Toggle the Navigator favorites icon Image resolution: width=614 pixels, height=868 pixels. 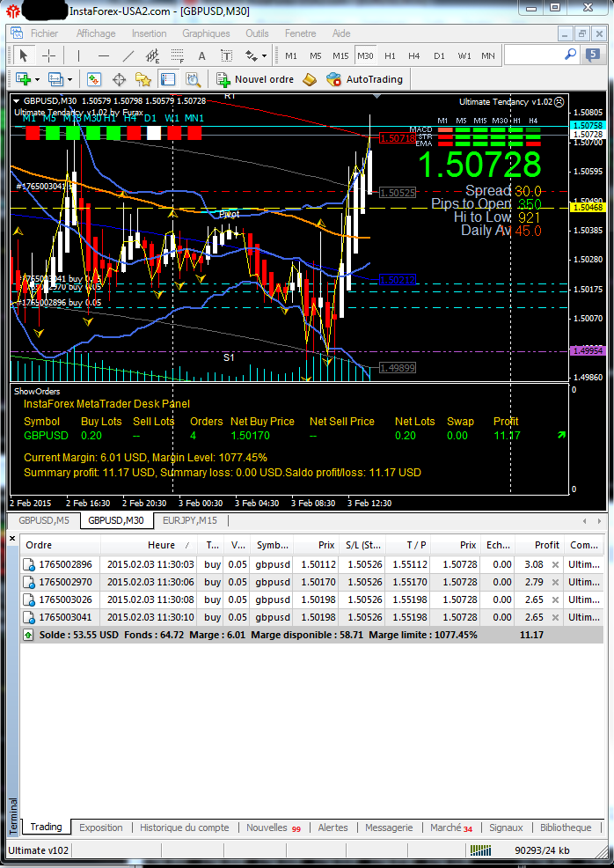(143, 79)
